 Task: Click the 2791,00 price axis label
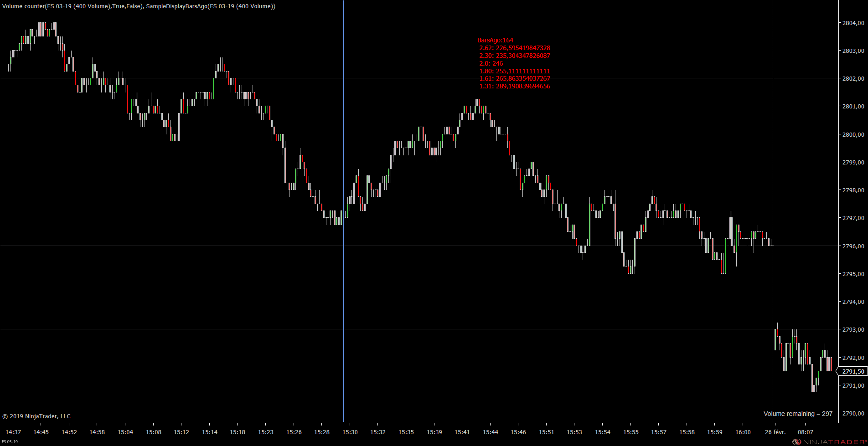853,385
